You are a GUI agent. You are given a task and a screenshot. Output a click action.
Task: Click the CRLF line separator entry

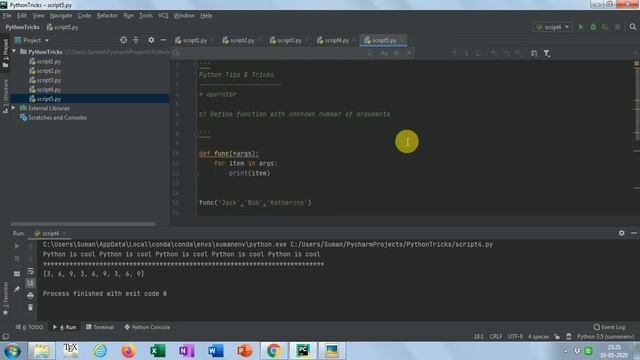pos(496,337)
